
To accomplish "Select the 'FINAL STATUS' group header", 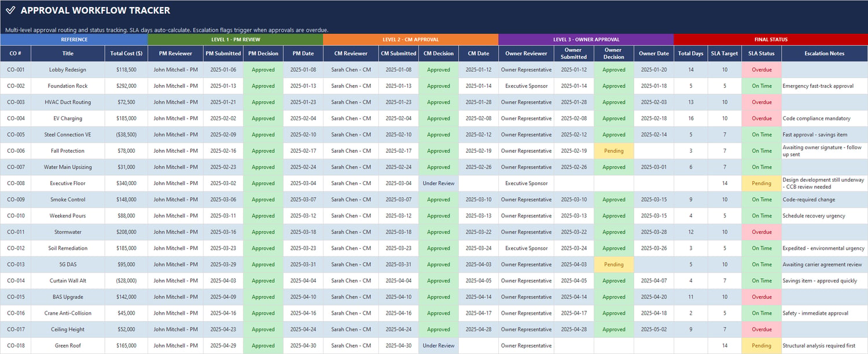I will 771,39.
